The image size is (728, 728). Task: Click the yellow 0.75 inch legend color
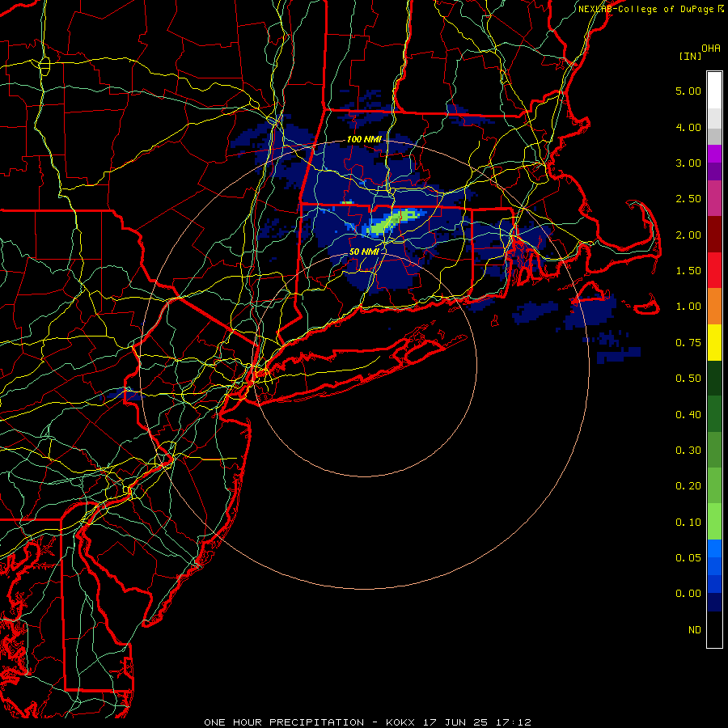tap(714, 342)
